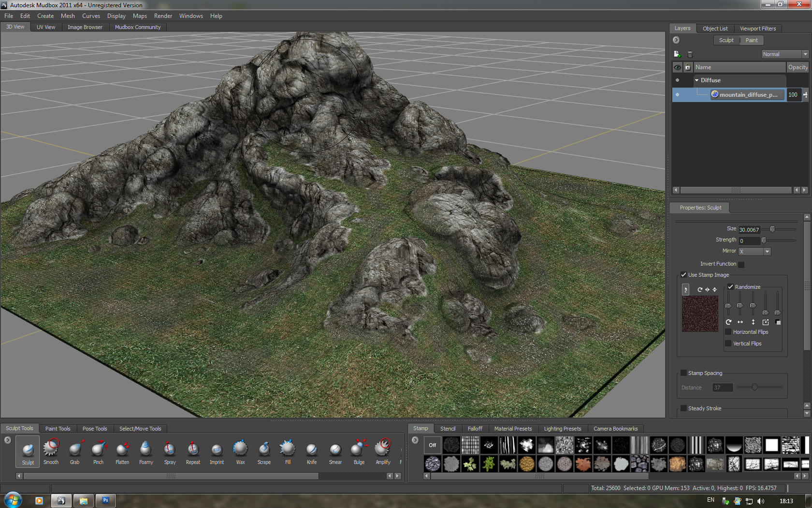
Task: Switch to the Paint Tools tab
Action: tap(58, 429)
